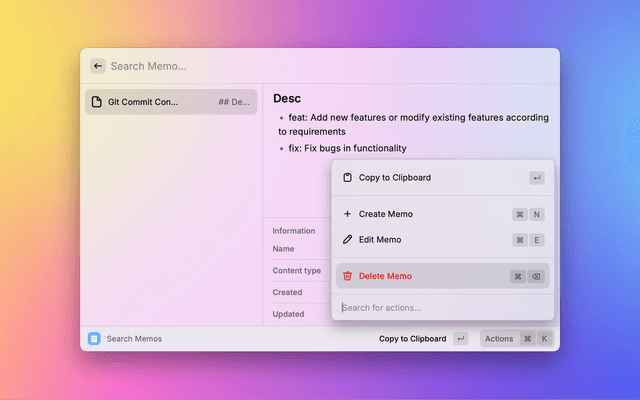The image size is (640, 400).
Task: Click the Desc heading in the memo preview
Action: pyautogui.click(x=287, y=98)
